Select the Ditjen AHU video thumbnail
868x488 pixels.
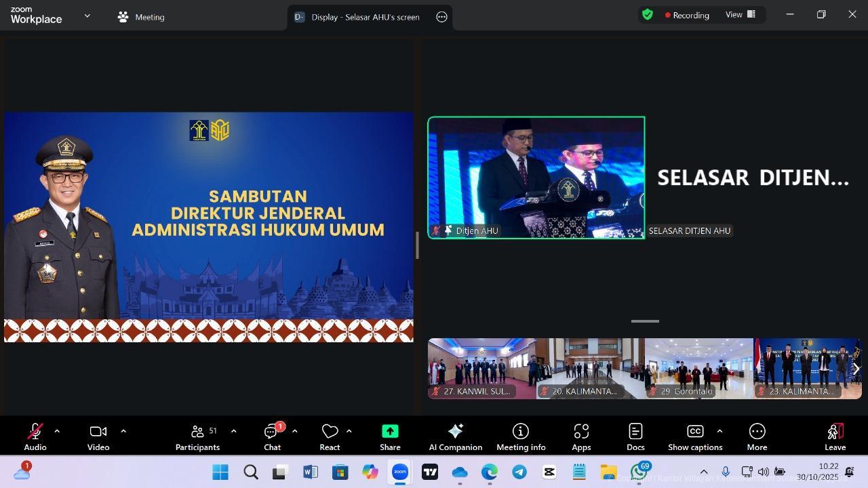tap(536, 178)
